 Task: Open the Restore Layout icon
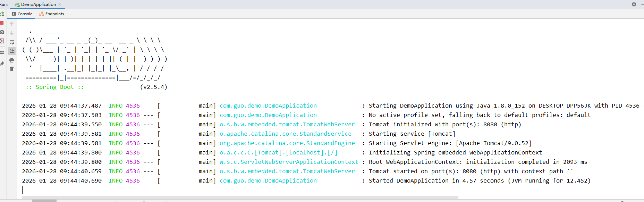(x=2, y=52)
